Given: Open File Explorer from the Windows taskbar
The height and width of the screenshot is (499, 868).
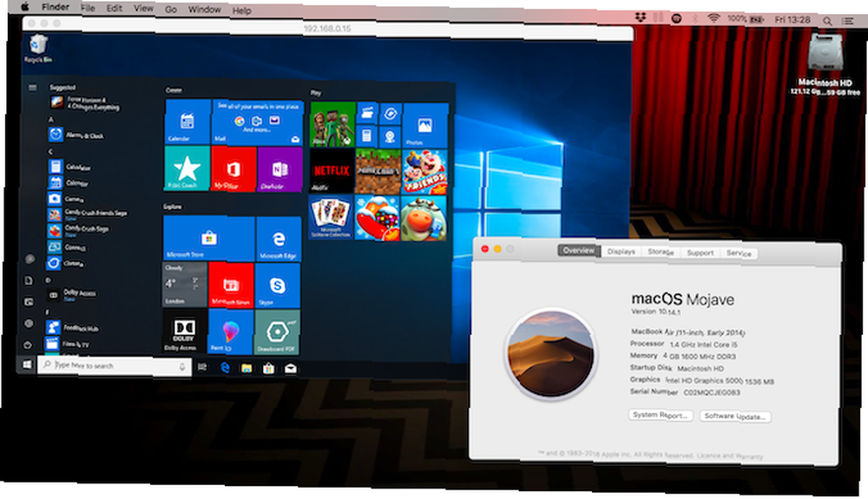Looking at the screenshot, I should coord(247,368).
